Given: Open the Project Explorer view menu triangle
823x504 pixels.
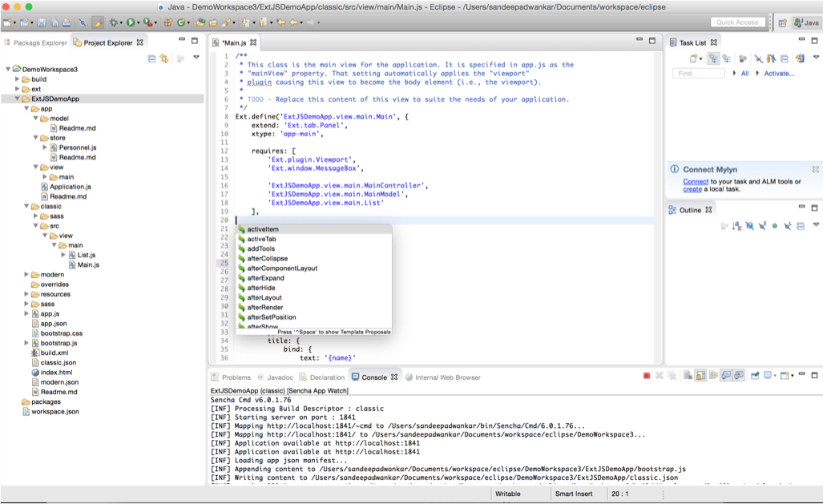Looking at the screenshot, I should pyautogui.click(x=196, y=57).
